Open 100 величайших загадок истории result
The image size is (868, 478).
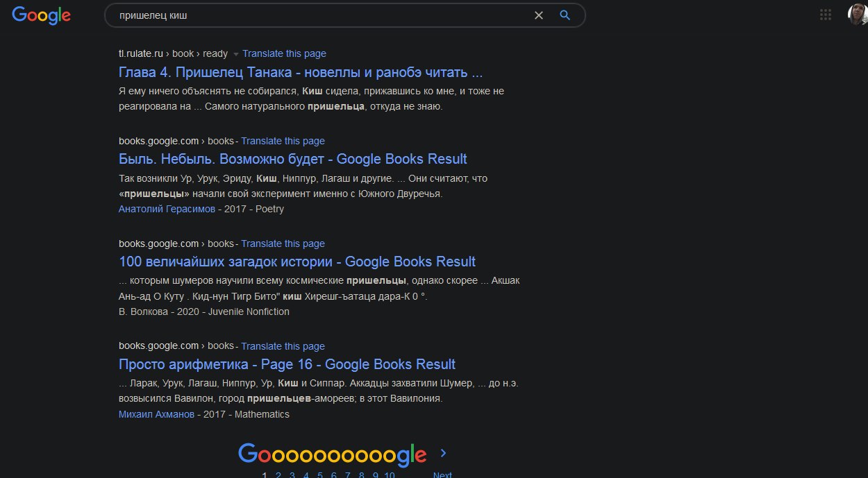click(297, 262)
